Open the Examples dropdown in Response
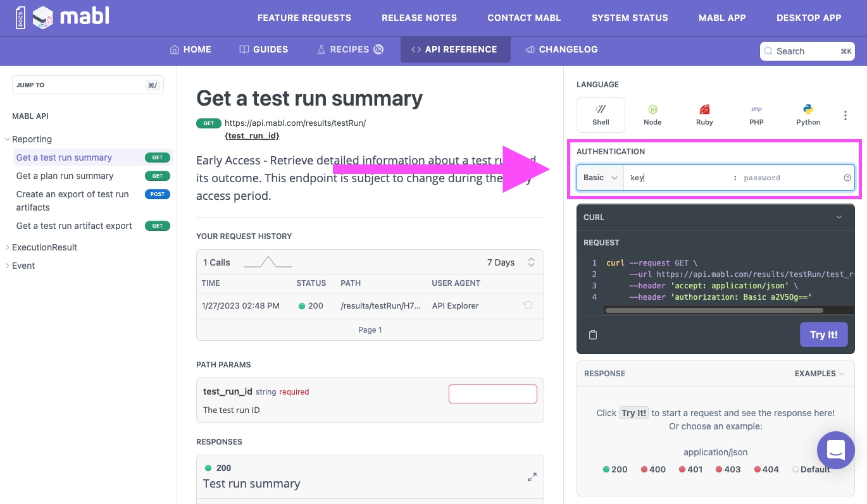Screen dimensions: 867x504 (820, 374)
